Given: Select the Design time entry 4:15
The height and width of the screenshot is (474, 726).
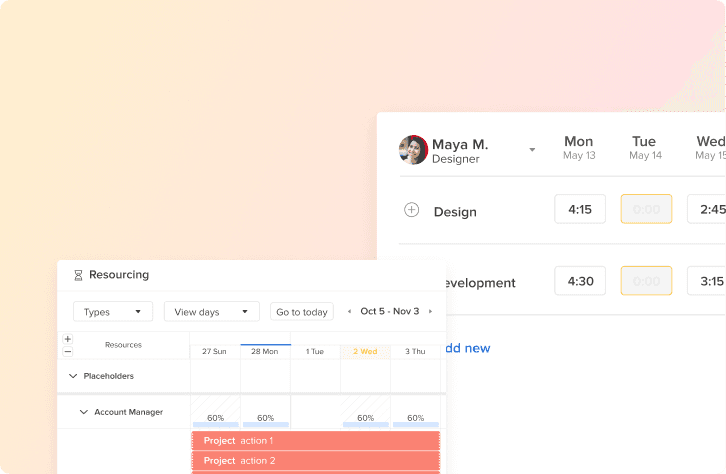Looking at the screenshot, I should 580,209.
